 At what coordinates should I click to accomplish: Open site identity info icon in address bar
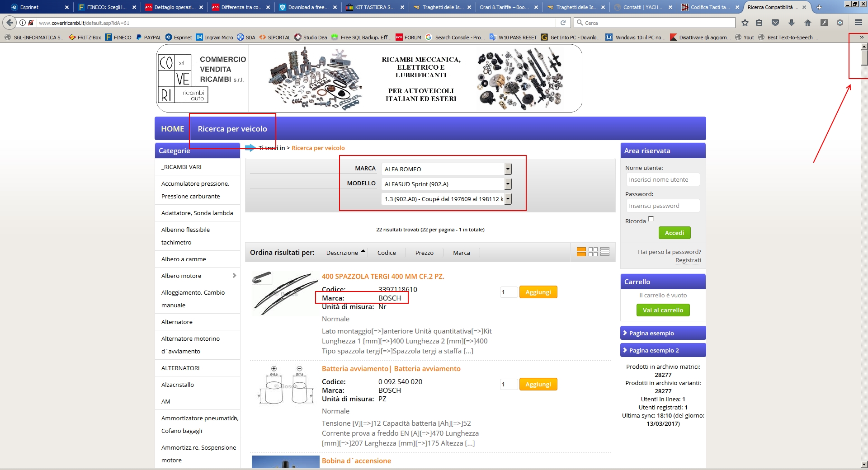(23, 23)
